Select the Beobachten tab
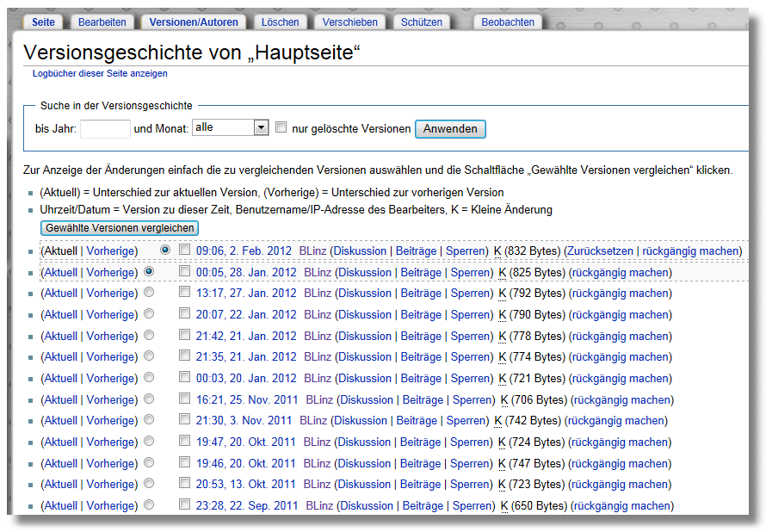766x532 pixels. coord(508,22)
